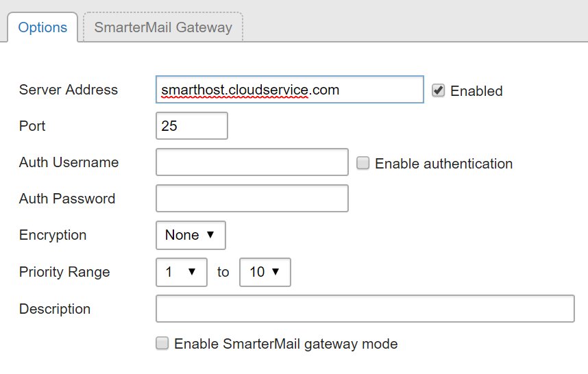The image size is (588, 374).
Task: Open the SmarterMail Gateway tab
Action: 163,27
